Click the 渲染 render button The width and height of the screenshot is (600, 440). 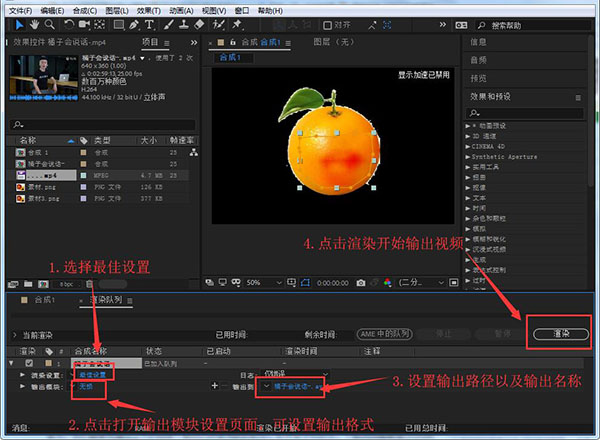[560, 334]
